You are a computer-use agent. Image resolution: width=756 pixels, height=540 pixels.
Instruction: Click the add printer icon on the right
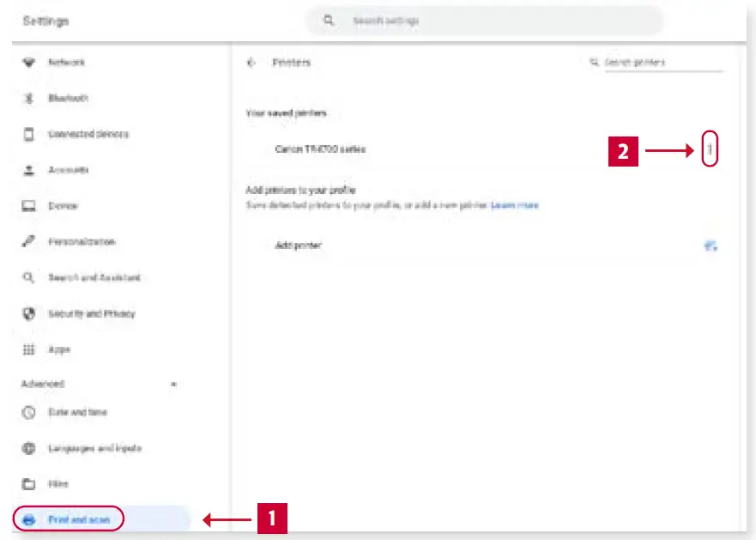711,246
